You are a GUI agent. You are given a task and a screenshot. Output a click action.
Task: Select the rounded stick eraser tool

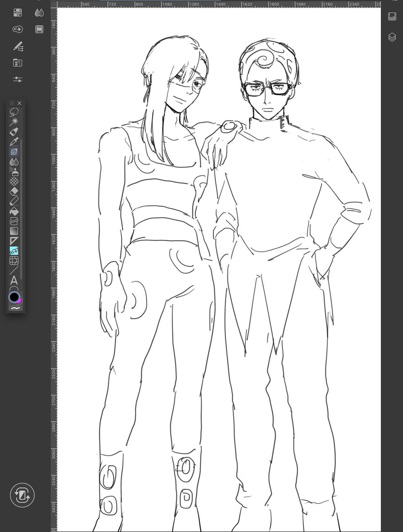point(14,201)
